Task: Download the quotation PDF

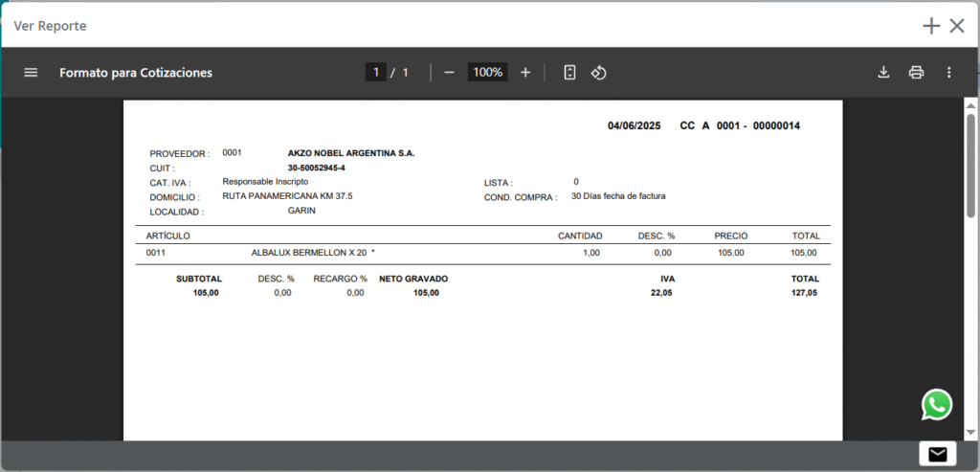Action: point(883,73)
